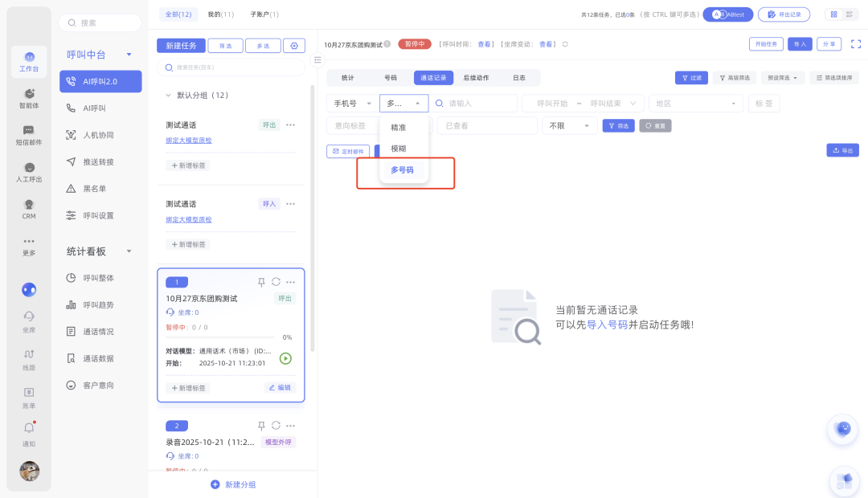Enter fullscreen with the expand icon
The image size is (868, 498).
tap(855, 44)
